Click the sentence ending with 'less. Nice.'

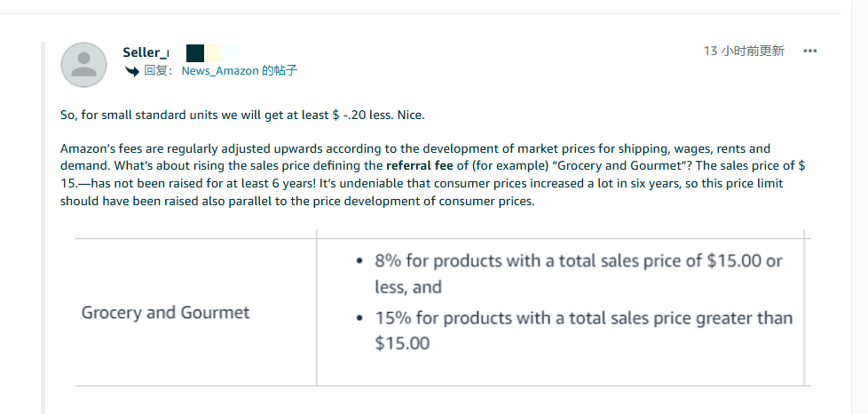pyautogui.click(x=242, y=115)
